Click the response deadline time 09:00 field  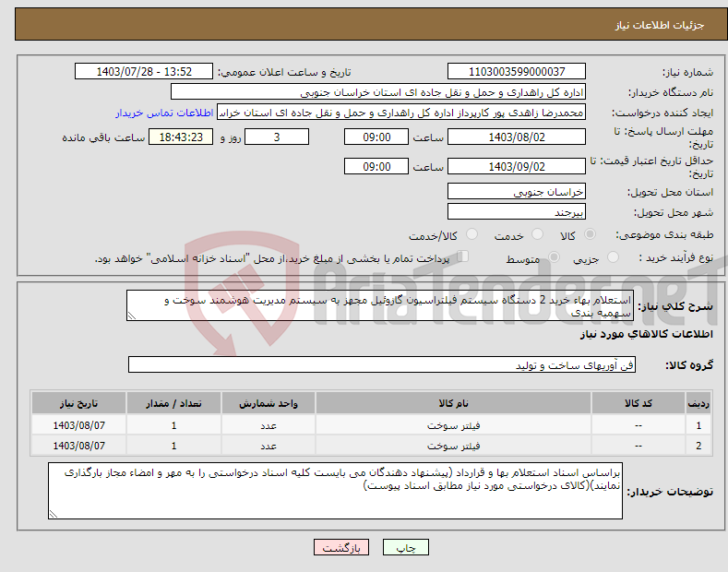pos(376,137)
